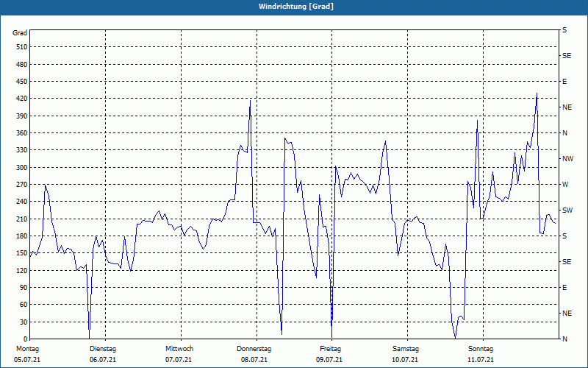This screenshot has height=368, width=588.
Task: Click the 210 y-axis value
Action: pos(22,219)
